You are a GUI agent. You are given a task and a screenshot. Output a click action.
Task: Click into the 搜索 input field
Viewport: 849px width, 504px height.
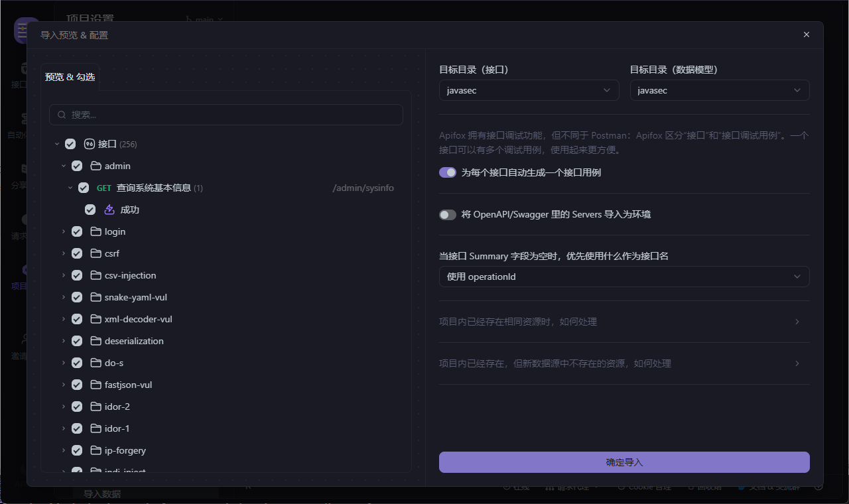coord(226,115)
